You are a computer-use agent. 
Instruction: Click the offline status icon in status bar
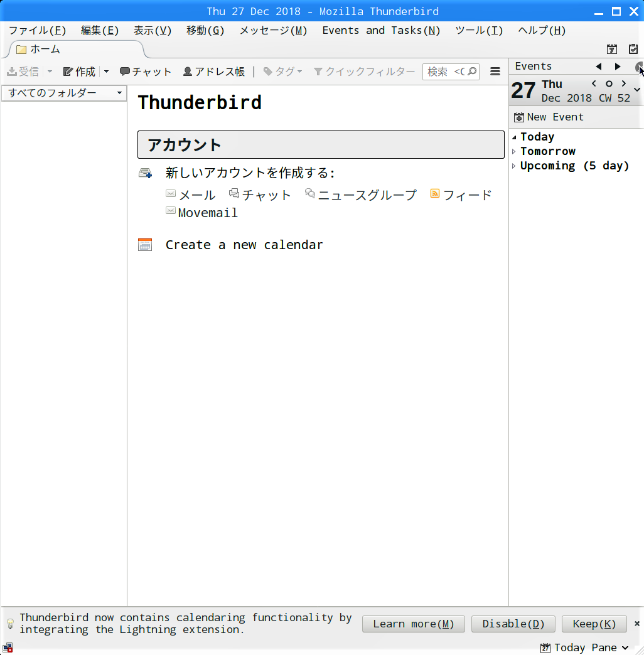tap(8, 648)
